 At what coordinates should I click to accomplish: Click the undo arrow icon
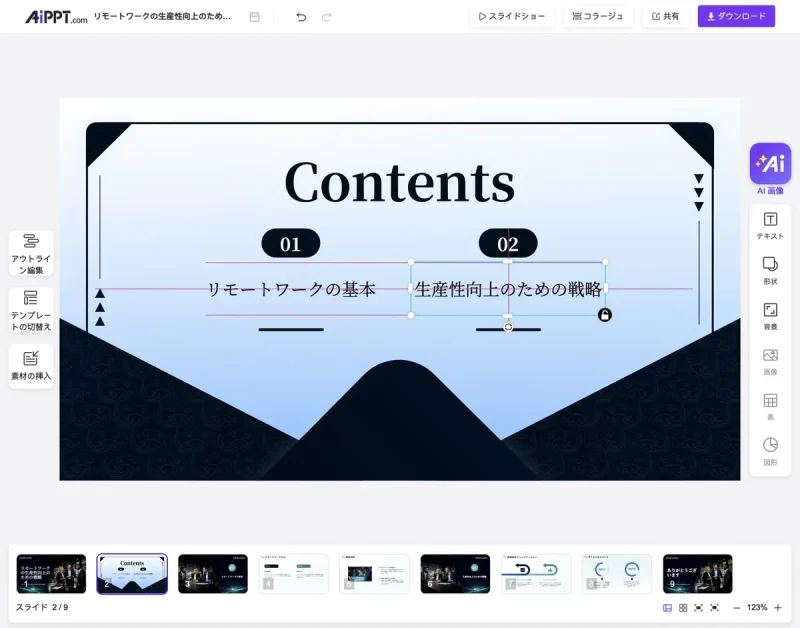point(301,17)
